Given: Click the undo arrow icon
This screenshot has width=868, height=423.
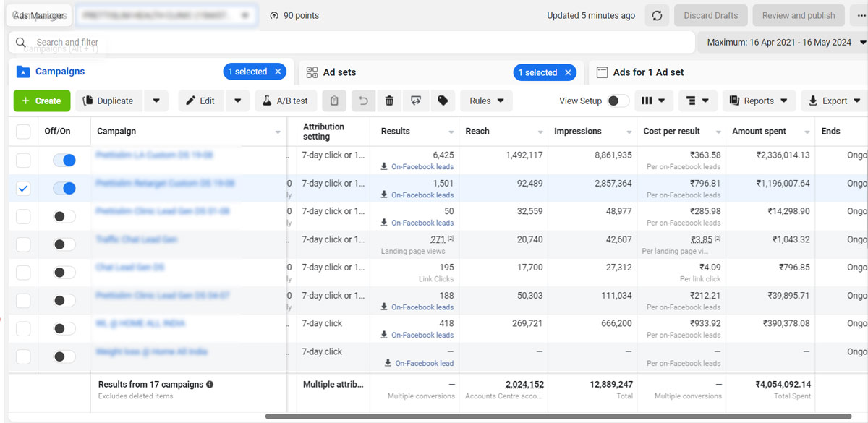Looking at the screenshot, I should point(363,101).
